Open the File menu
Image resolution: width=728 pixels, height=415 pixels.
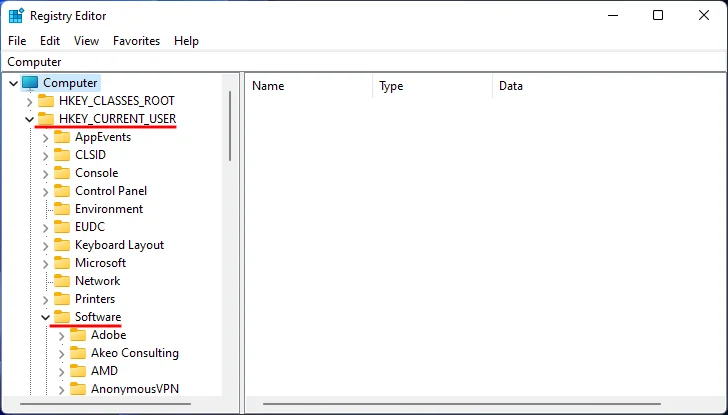[17, 41]
